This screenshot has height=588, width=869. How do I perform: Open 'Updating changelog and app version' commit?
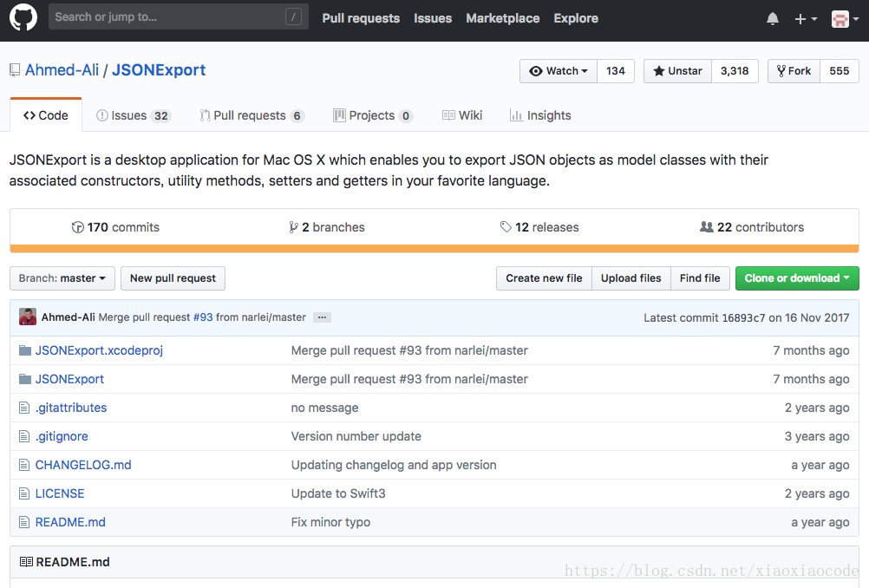394,465
